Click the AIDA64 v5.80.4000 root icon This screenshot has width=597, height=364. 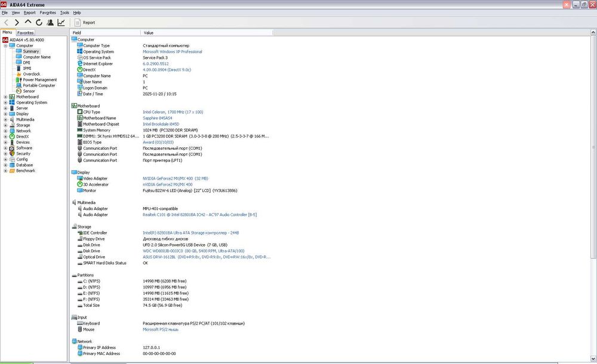click(5, 39)
